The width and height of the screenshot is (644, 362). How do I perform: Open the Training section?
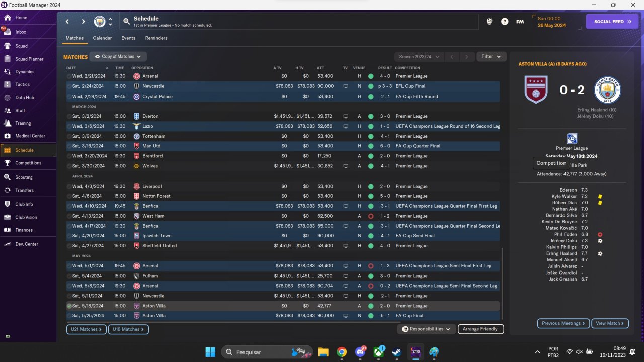click(23, 123)
